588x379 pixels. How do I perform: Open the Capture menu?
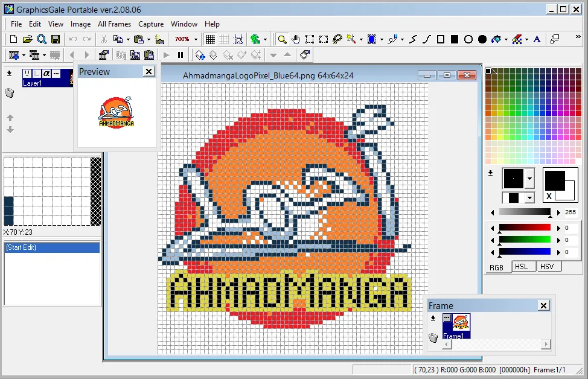pos(151,24)
